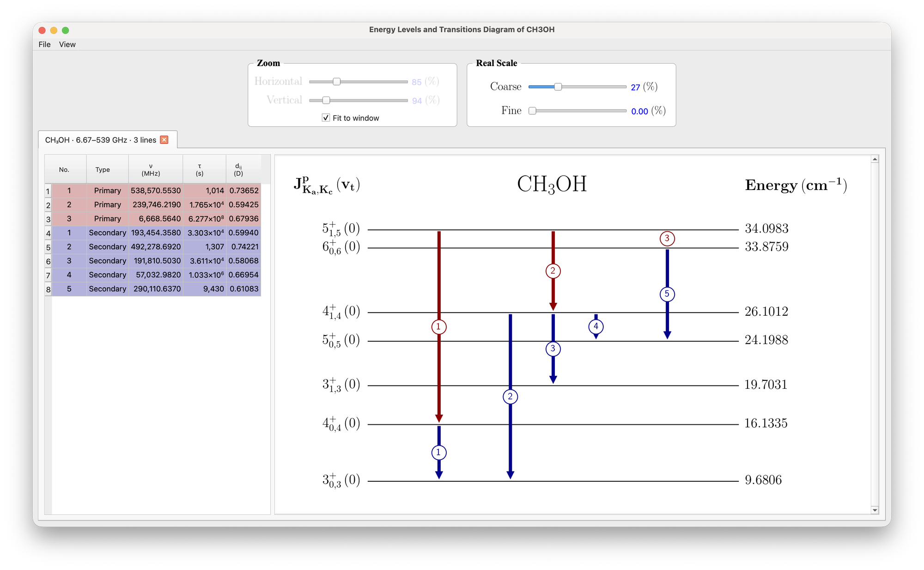The height and width of the screenshot is (570, 924).
Task: Uncheck the Fit to window checkbox
Action: tap(326, 118)
